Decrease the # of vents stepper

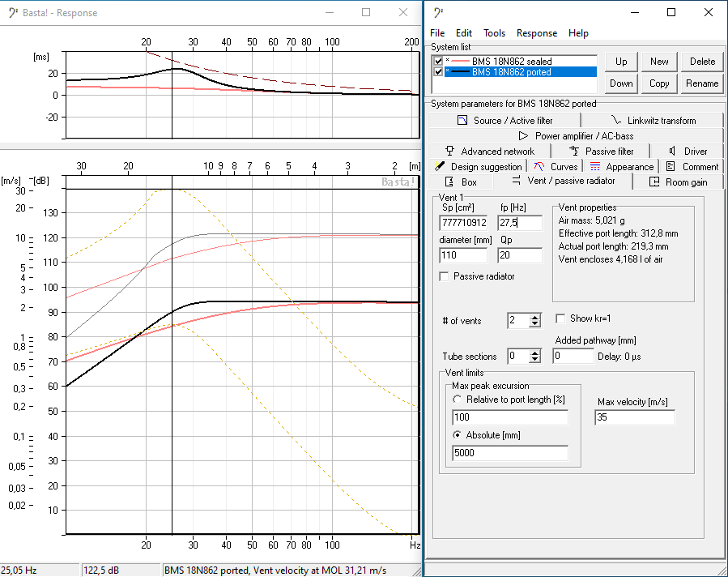coord(534,324)
